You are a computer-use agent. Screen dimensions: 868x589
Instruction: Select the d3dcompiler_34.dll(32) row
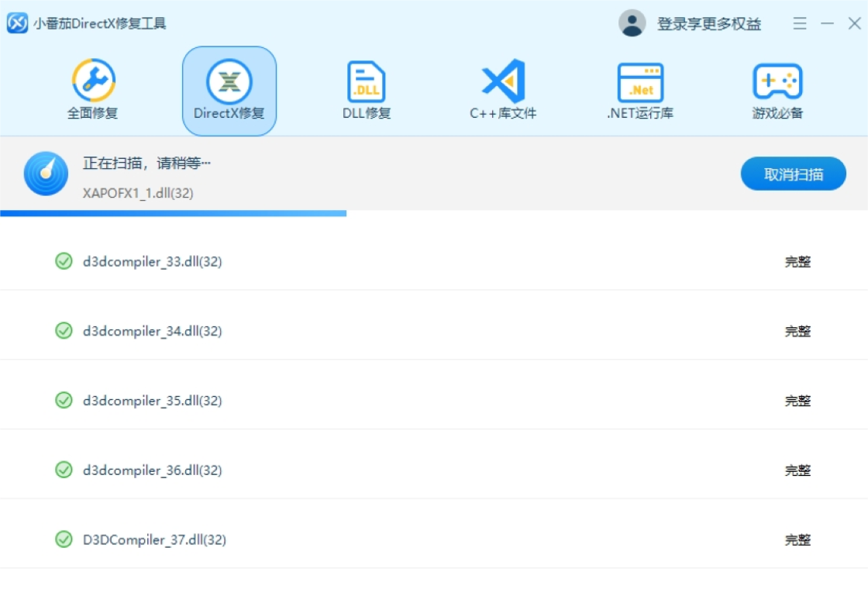153,332
